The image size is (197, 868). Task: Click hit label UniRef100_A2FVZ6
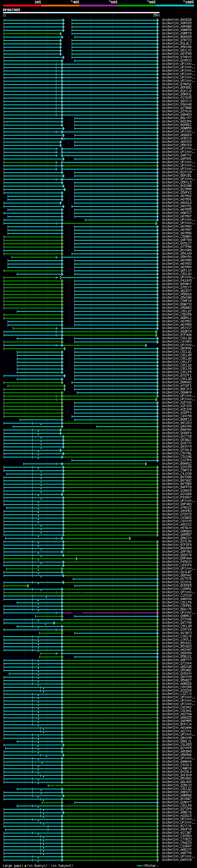177,403
